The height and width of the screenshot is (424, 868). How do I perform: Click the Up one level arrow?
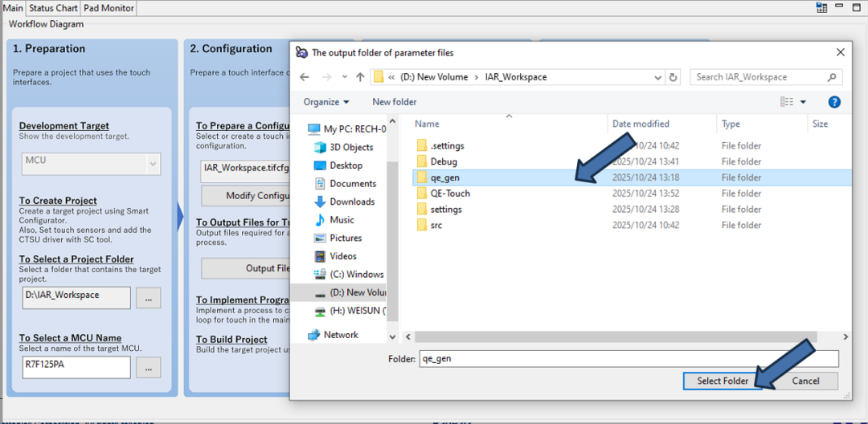point(359,77)
